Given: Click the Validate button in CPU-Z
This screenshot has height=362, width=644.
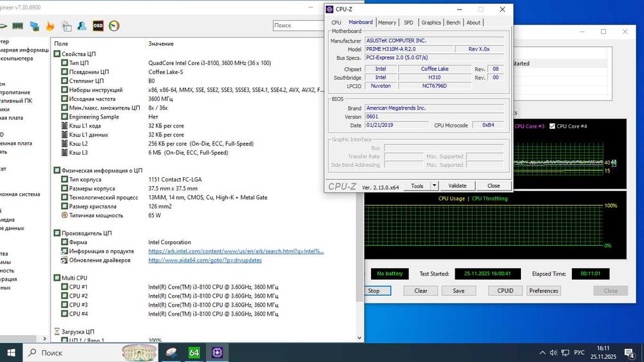Looking at the screenshot, I should [457, 186].
